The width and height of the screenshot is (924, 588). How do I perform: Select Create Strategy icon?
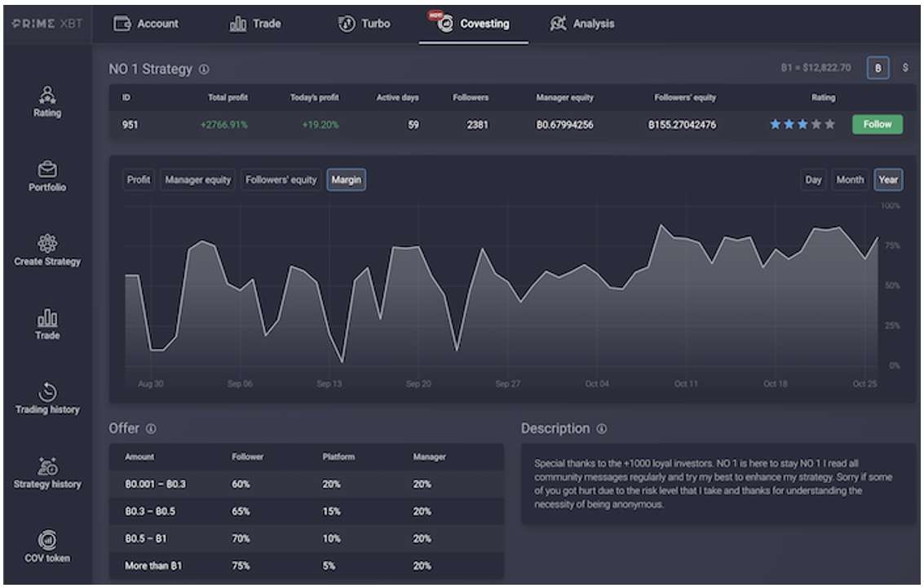[x=47, y=243]
